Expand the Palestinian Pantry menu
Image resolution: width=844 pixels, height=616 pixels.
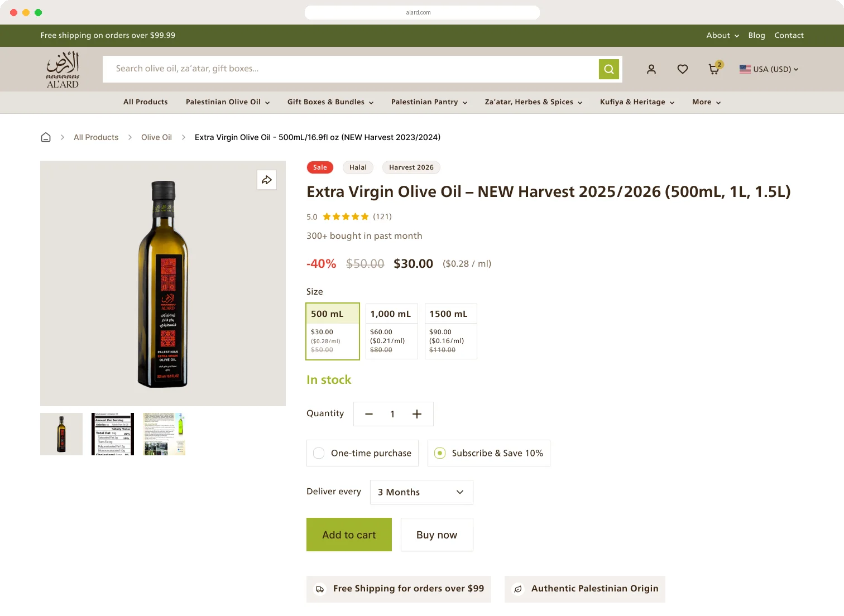coord(429,102)
